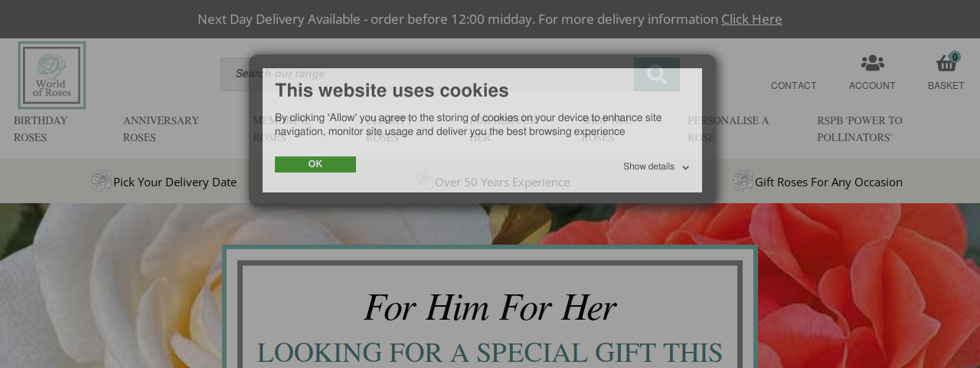Follow the Click Here delivery information link
Viewport: 980px width, 368px height.
752,19
